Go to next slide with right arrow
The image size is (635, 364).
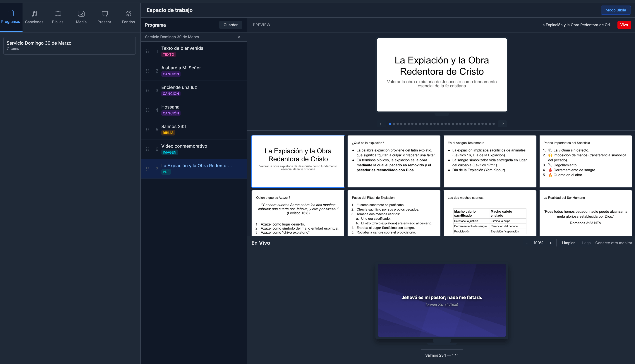point(502,124)
